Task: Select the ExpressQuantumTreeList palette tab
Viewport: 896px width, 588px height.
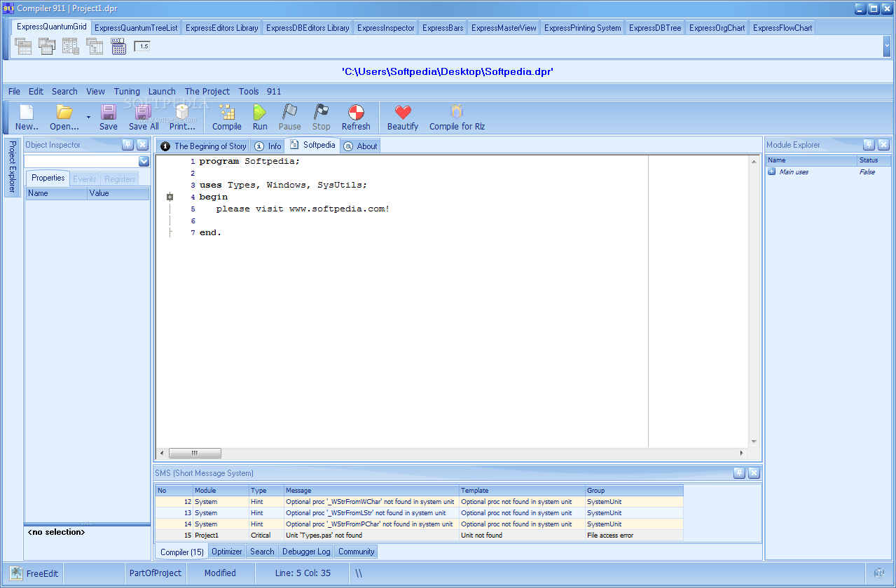Action: [x=136, y=28]
